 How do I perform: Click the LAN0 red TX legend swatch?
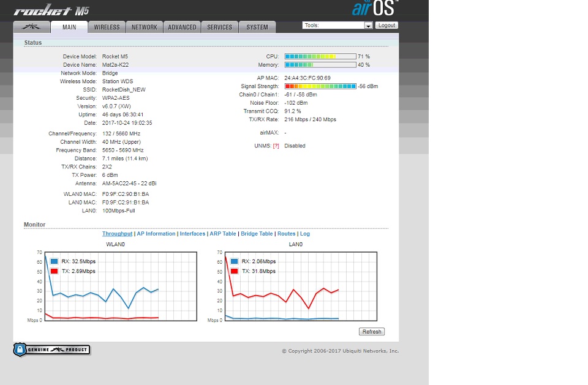235,271
